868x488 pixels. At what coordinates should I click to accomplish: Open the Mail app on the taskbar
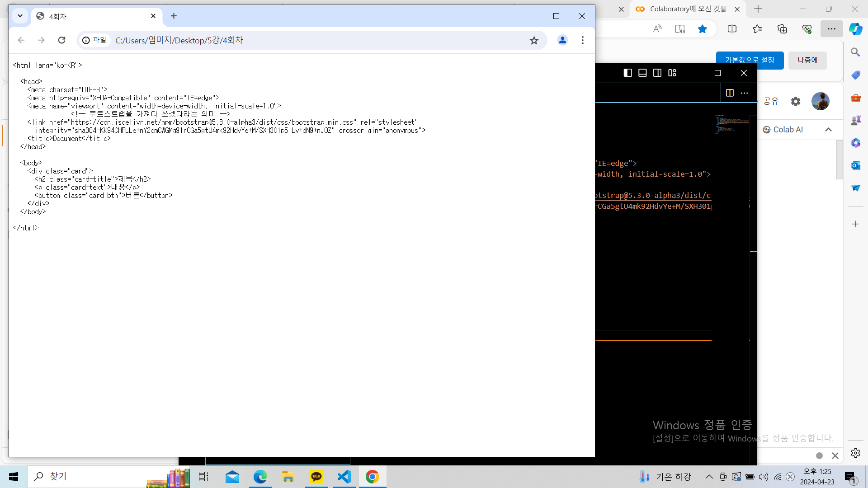click(232, 477)
